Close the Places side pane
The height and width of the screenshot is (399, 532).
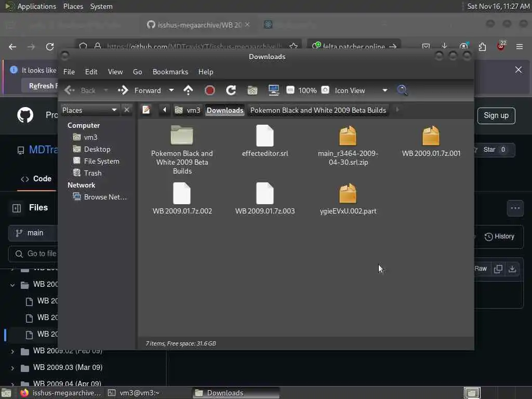tap(127, 110)
